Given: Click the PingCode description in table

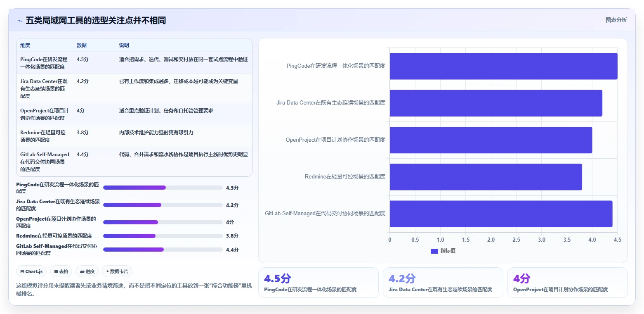Looking at the screenshot, I should click(184, 59).
